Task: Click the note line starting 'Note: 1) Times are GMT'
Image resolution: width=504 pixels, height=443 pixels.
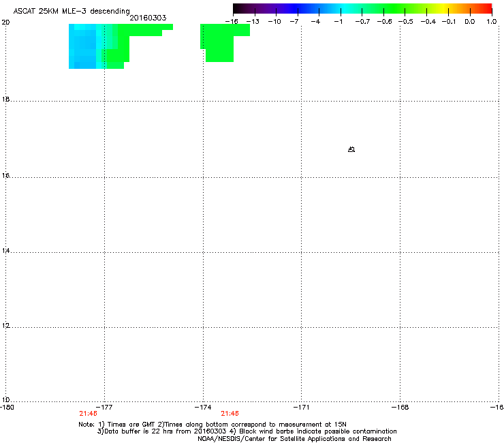Action: [x=212, y=425]
